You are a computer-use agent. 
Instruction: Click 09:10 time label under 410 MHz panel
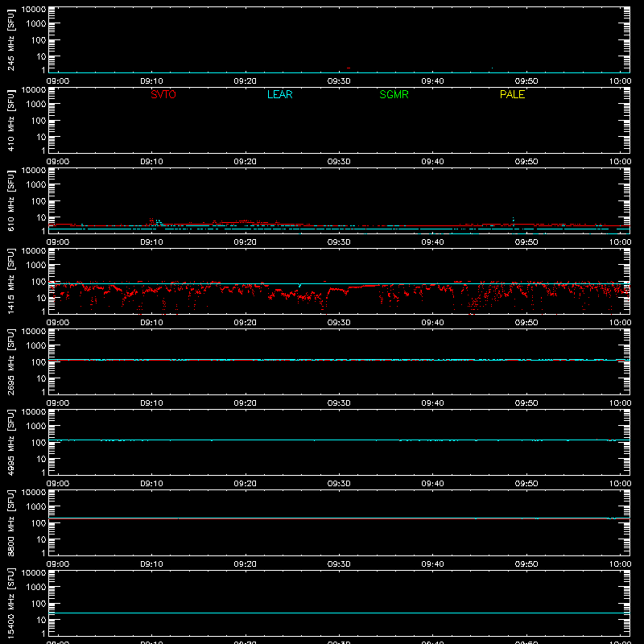coord(151,162)
